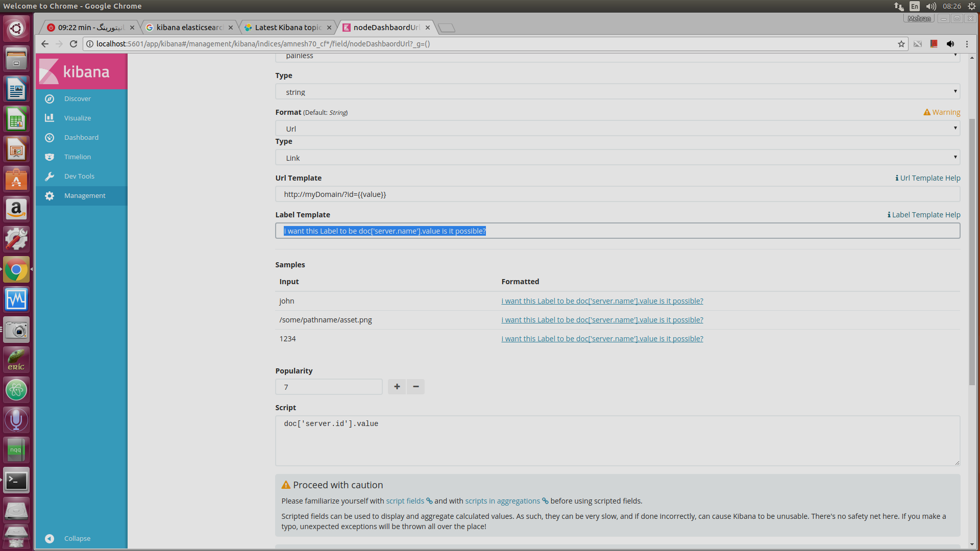Open Timelion from its sidebar icon
980x551 pixels.
click(x=50, y=157)
